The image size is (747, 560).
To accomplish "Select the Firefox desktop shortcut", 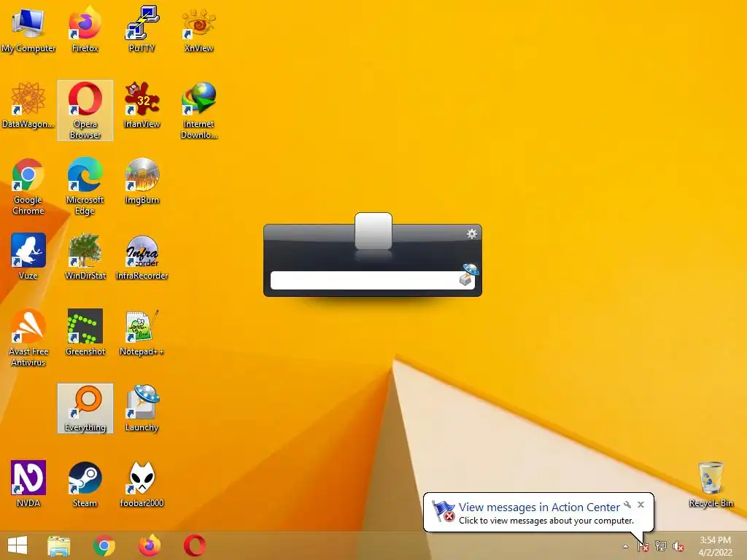I will (x=85, y=29).
